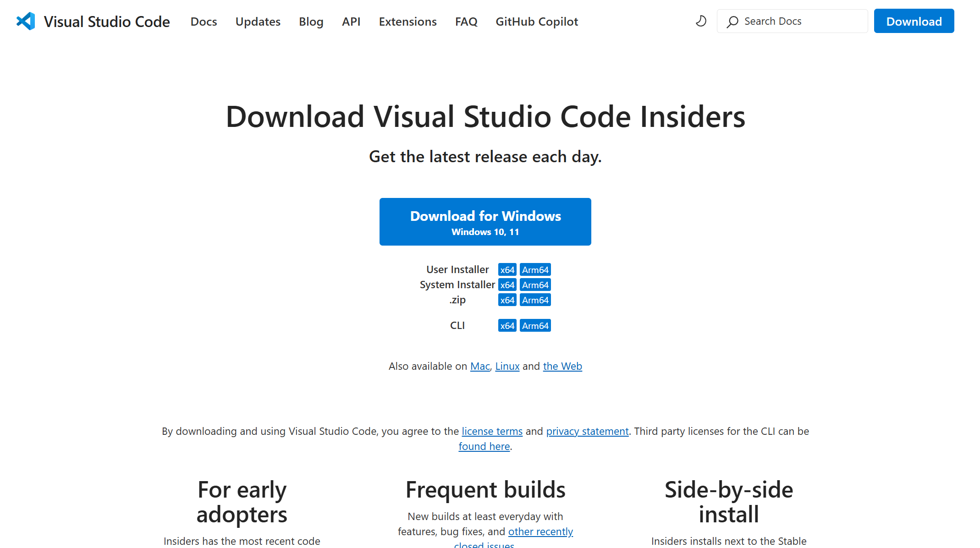
Task: Select Arm64 for the User Installer
Action: 535,269
